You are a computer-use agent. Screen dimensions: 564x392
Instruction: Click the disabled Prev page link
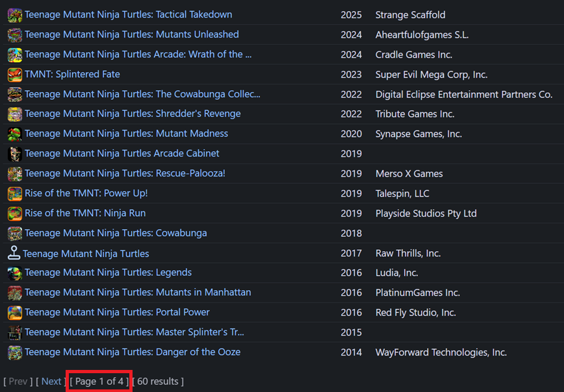point(18,381)
